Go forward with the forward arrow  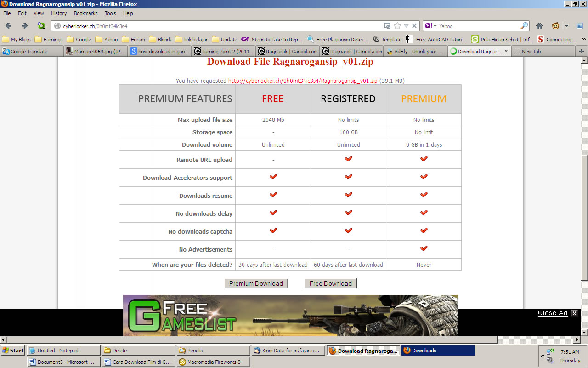tap(25, 26)
